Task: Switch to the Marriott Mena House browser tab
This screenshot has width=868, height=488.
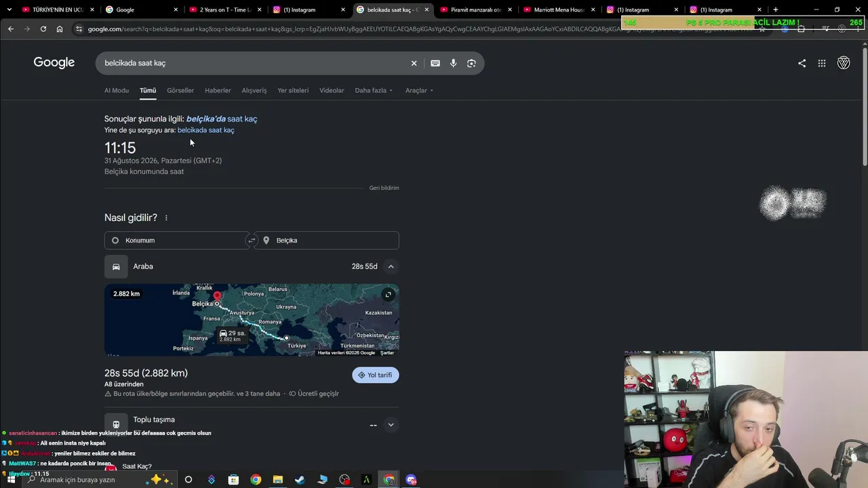Action: click(559, 9)
